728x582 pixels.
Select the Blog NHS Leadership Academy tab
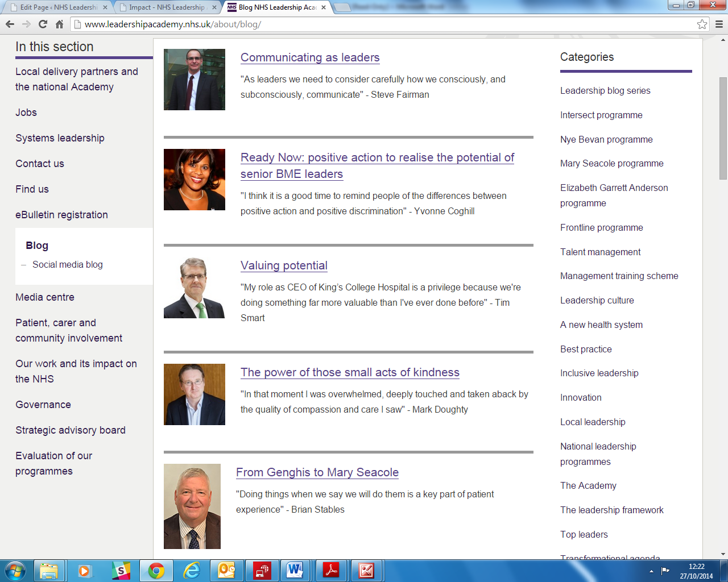pos(276,7)
